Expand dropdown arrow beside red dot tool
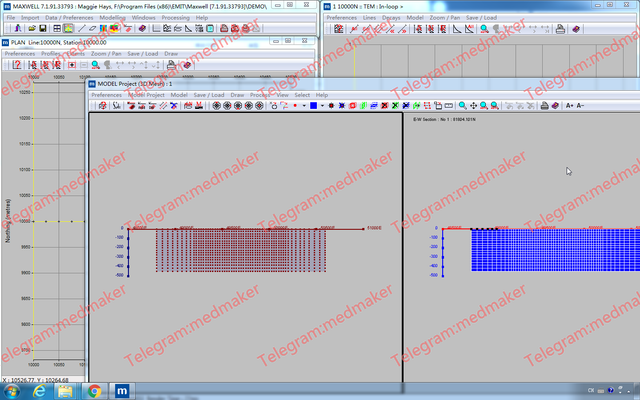Image resolution: width=640 pixels, height=400 pixels. pyautogui.click(x=304, y=106)
